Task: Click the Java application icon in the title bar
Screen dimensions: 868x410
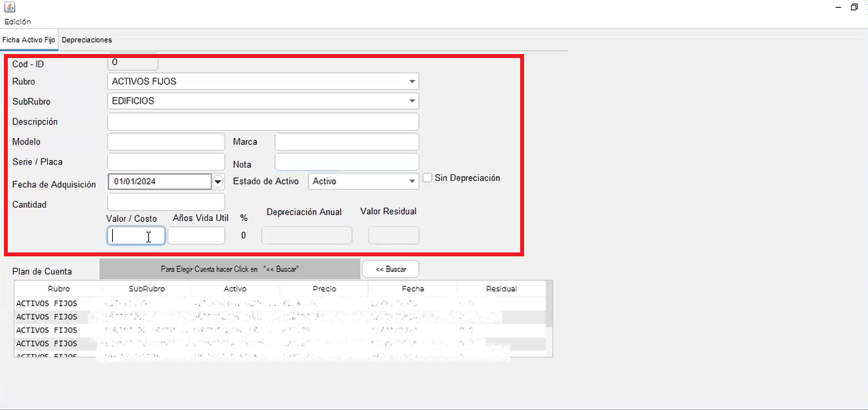Action: 9,8
